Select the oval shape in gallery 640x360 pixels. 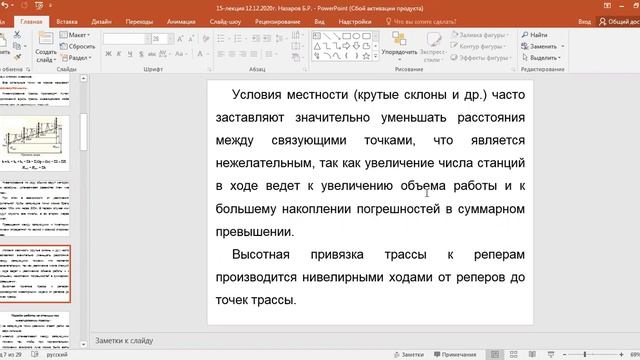[356, 36]
